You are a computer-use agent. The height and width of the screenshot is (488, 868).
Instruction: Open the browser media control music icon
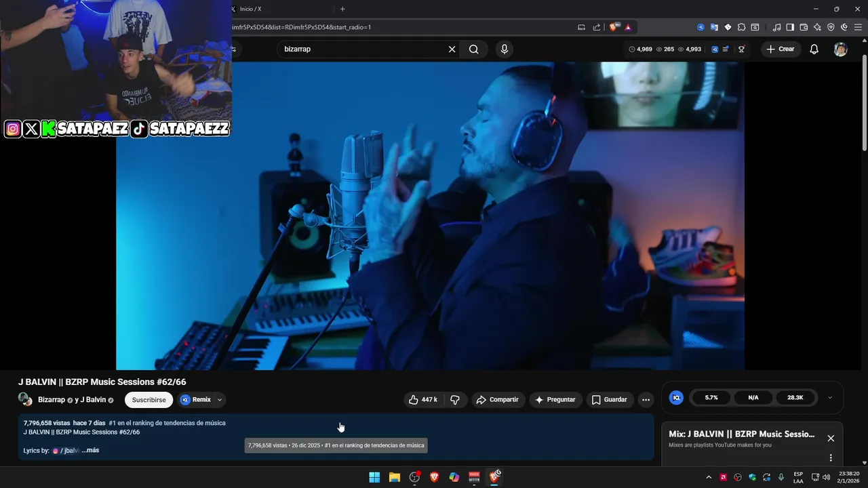point(776,27)
